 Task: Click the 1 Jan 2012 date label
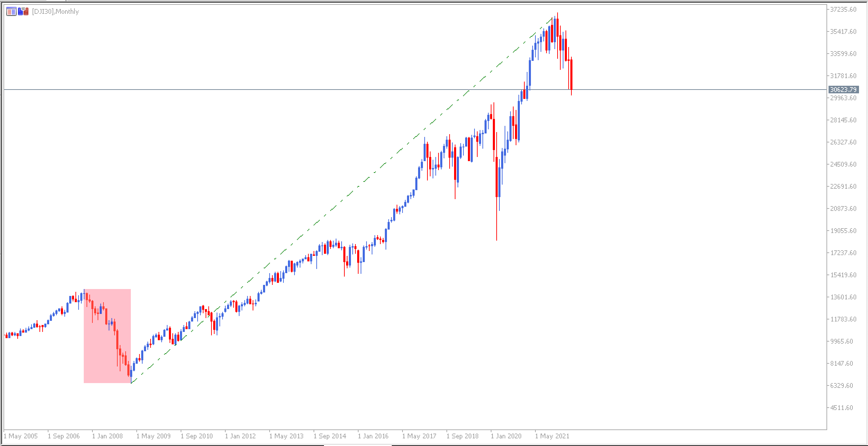tap(241, 436)
